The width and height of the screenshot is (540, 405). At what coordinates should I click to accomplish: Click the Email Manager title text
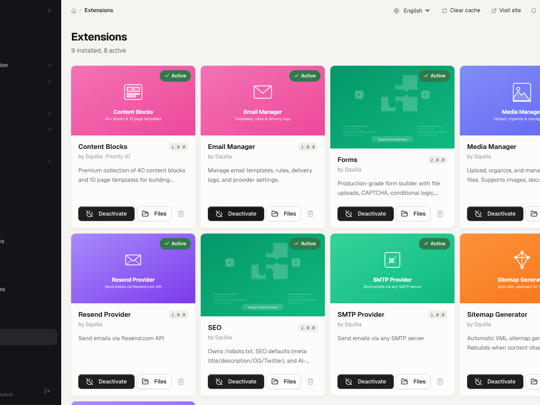(x=231, y=147)
